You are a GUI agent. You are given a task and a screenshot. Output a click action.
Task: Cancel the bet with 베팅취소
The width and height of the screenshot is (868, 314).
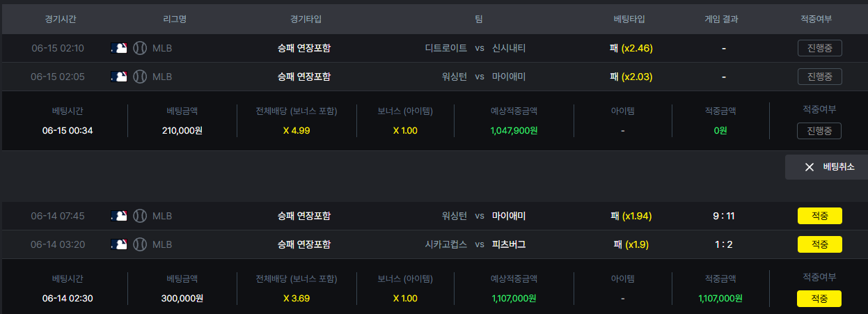point(826,167)
